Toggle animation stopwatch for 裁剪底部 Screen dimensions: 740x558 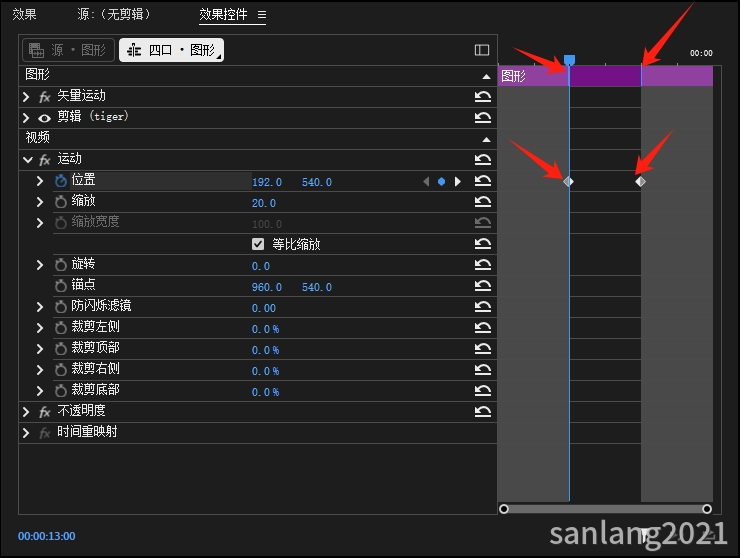click(60, 390)
